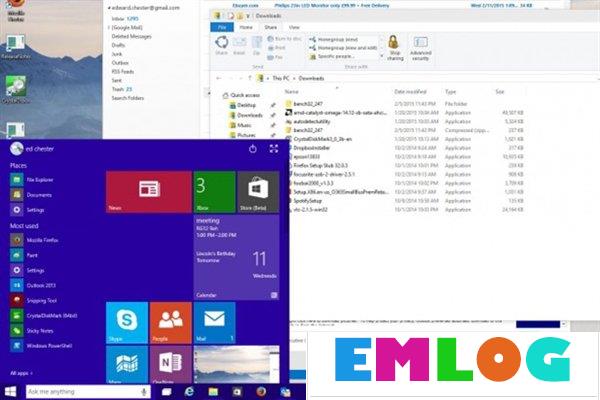Open Documents from Places list
Viewport: 600px width, 400px height.
pos(31,195)
